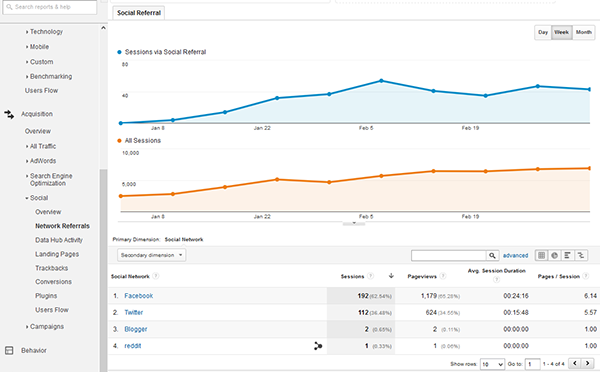Switch to the Data table view icon
The height and width of the screenshot is (372, 600).
tap(541, 255)
